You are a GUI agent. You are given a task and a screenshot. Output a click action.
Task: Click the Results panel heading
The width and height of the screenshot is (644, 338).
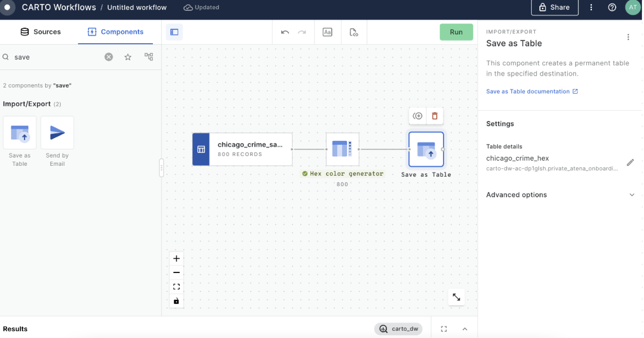[15, 329]
